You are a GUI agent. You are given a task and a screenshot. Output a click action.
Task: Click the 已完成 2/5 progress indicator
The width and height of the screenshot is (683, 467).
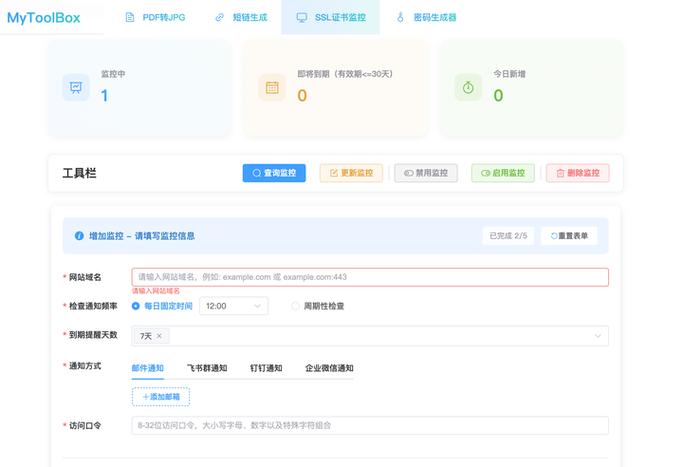[508, 236]
